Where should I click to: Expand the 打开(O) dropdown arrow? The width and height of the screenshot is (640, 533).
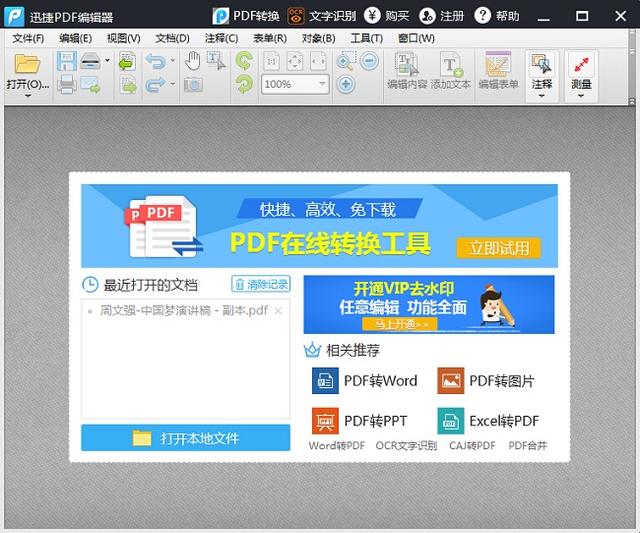pyautogui.click(x=28, y=96)
